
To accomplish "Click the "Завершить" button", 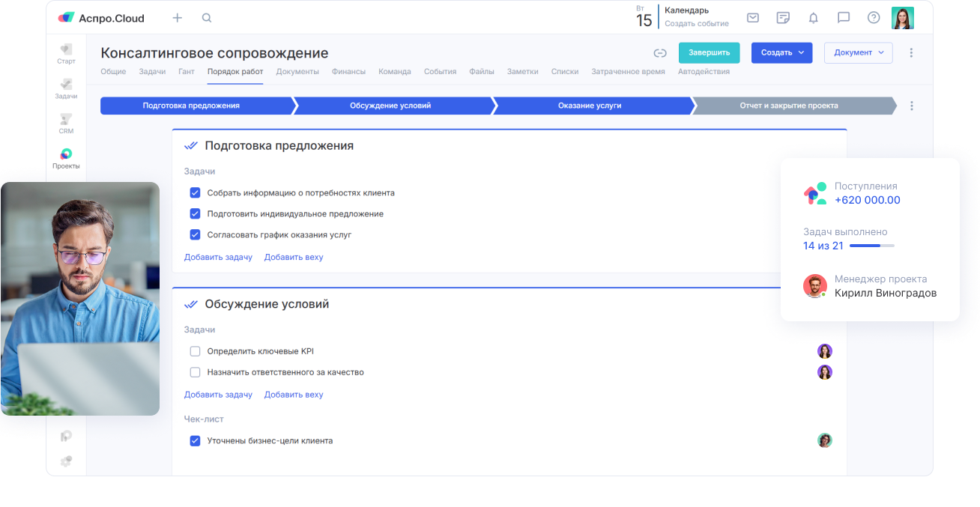I will pyautogui.click(x=709, y=53).
